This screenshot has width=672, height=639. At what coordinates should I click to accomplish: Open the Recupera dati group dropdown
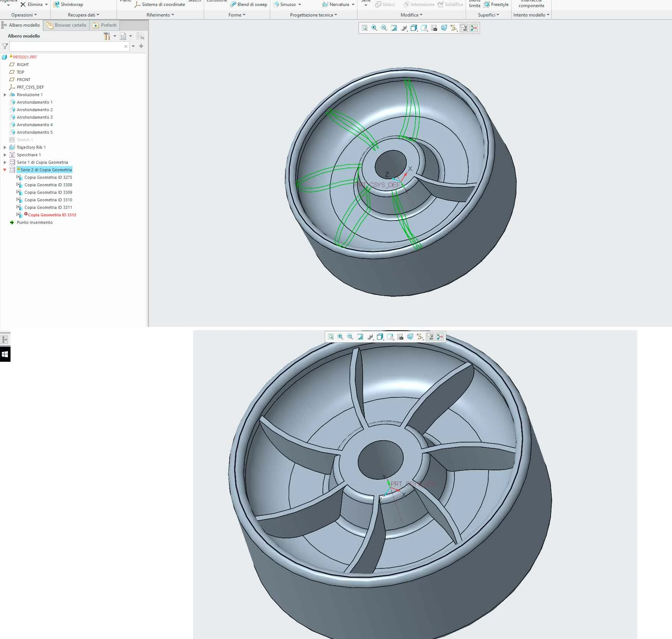pos(83,15)
